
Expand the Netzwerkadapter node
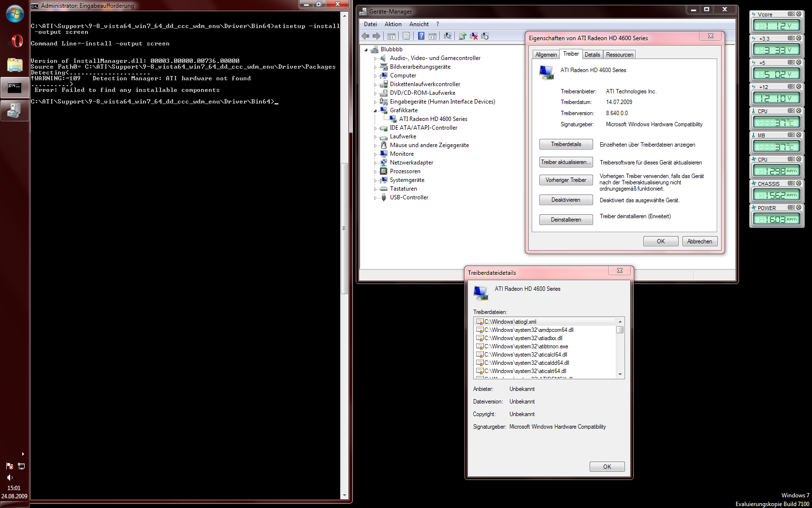(x=375, y=163)
